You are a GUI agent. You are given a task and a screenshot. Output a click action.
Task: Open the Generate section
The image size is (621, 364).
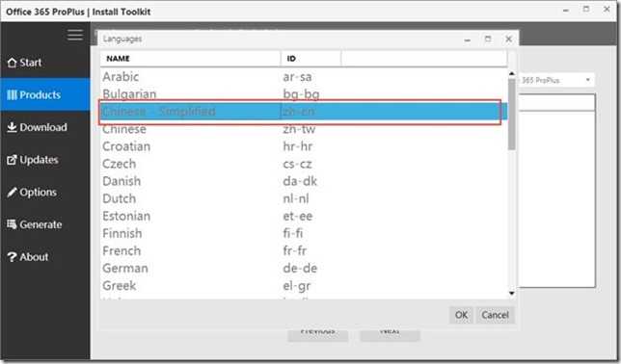click(45, 224)
